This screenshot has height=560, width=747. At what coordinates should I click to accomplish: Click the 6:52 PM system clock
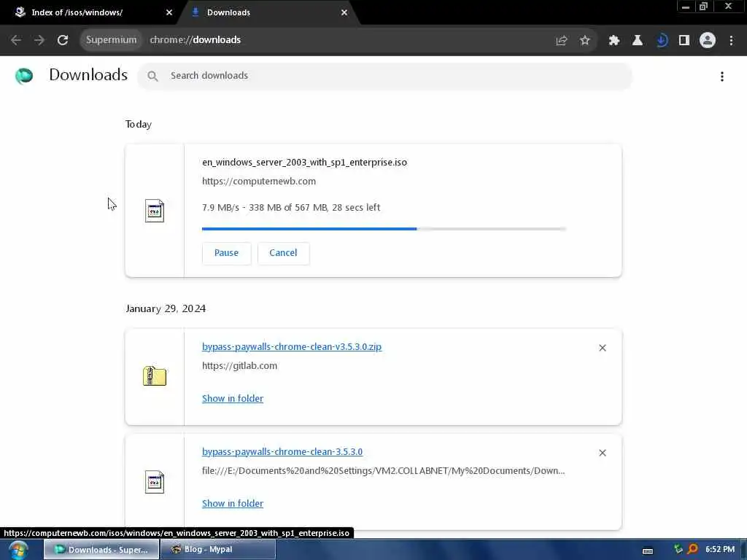click(x=720, y=550)
